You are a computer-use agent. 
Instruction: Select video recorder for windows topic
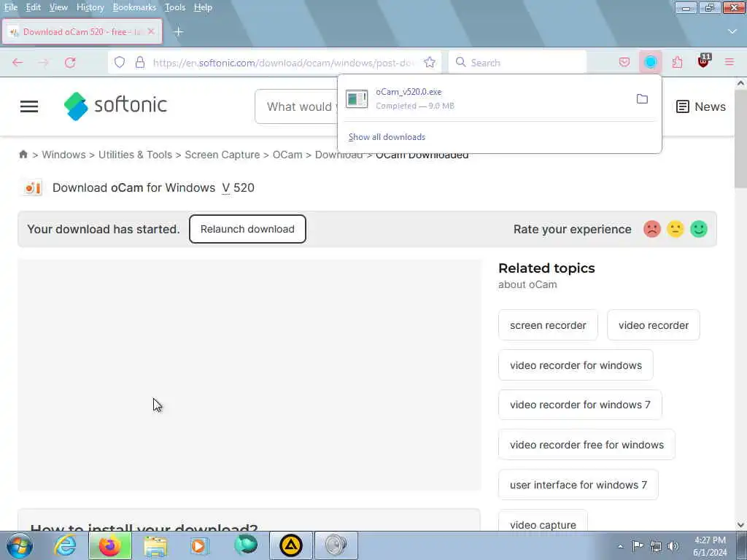click(576, 365)
